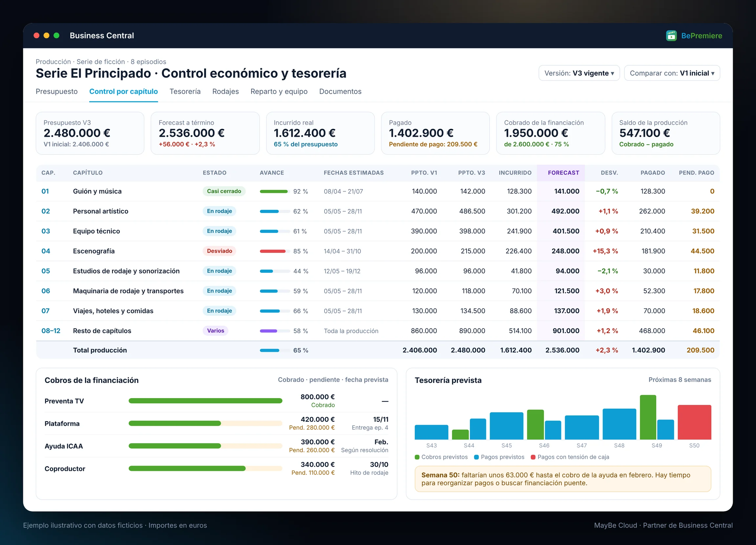The width and height of the screenshot is (756, 545).
Task: Click the 248.000 forecast value for Escenografía
Action: 565,251
